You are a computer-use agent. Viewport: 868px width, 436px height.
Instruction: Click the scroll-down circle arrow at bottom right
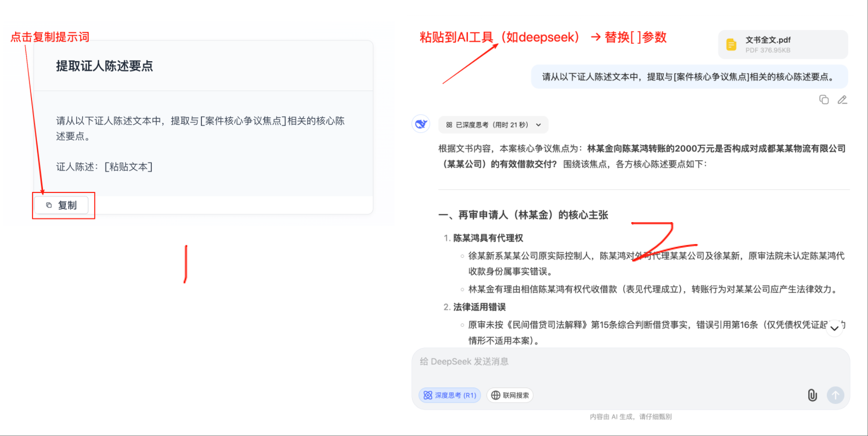[x=834, y=328]
